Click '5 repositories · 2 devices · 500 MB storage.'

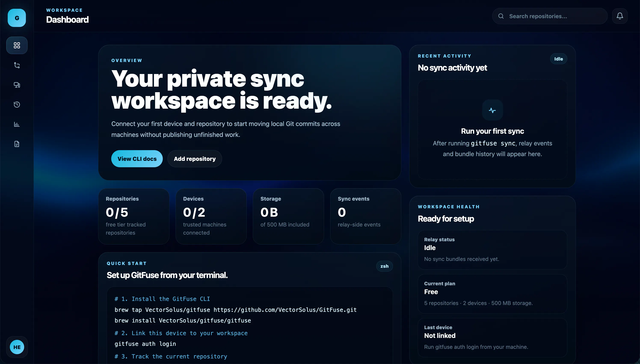point(478,303)
